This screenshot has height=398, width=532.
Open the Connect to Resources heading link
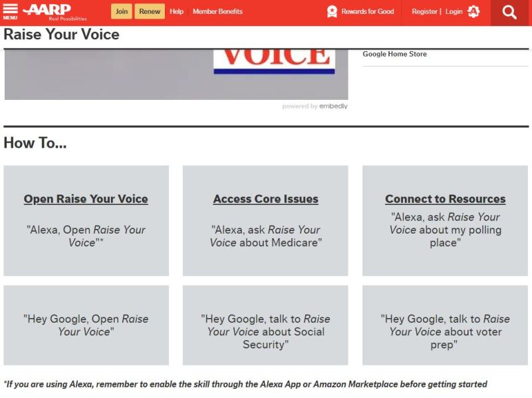point(445,199)
